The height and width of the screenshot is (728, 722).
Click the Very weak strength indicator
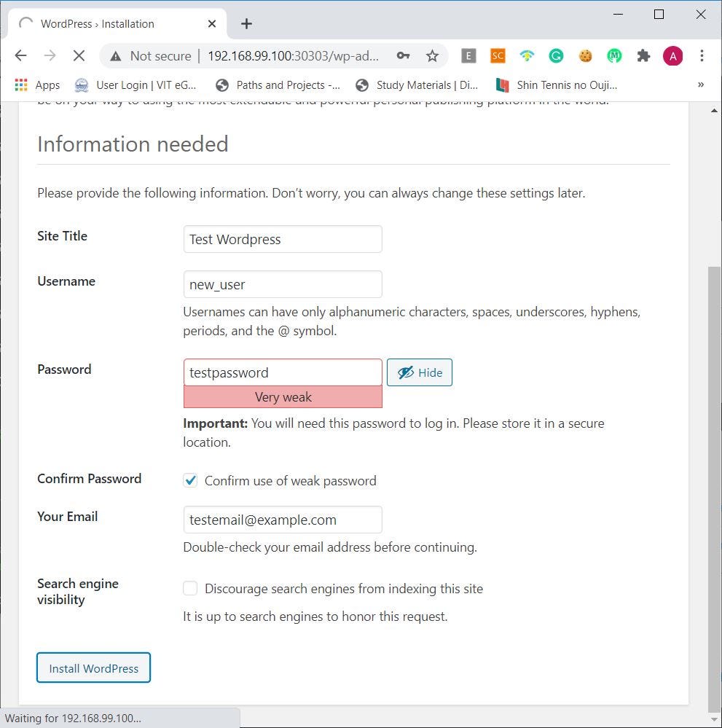[x=283, y=397]
